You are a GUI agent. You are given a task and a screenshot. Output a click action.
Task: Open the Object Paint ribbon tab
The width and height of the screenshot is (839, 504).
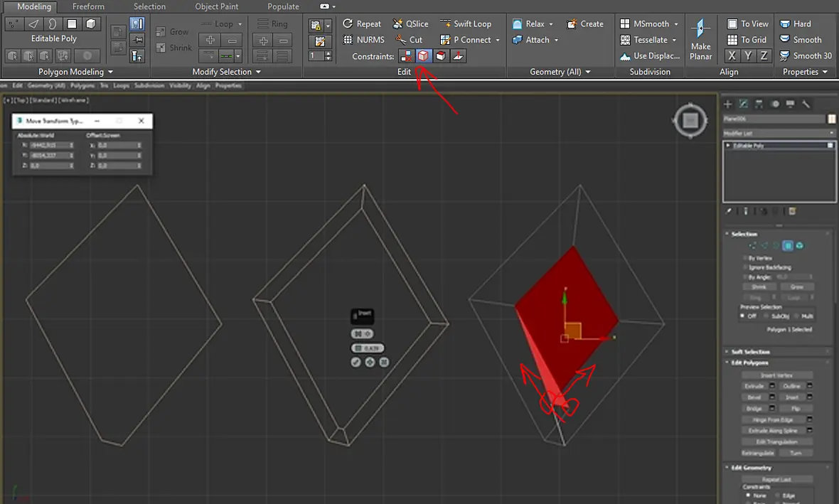tap(217, 6)
